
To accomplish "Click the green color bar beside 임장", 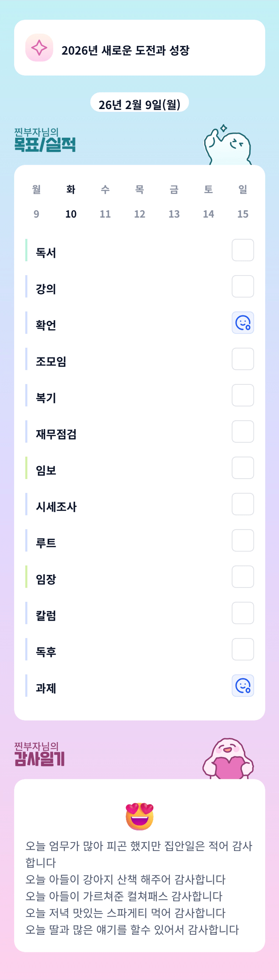I will click(26, 577).
